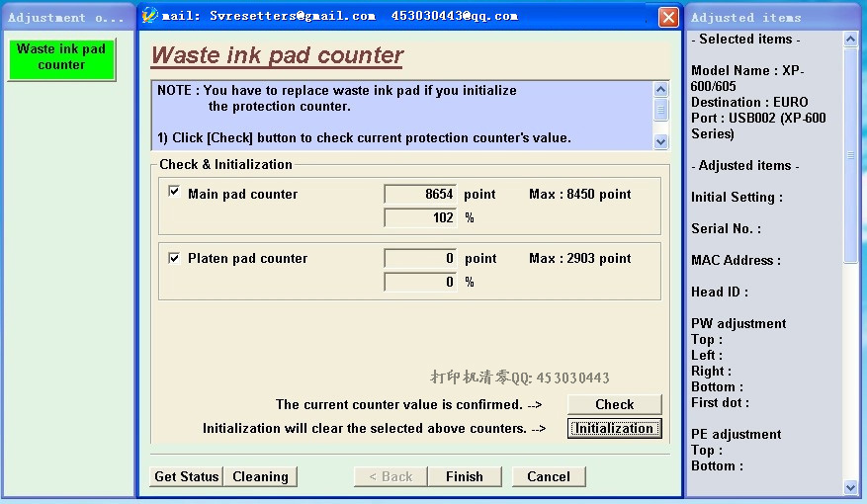Click the app icon in the title bar
867x504 pixels.
[150, 16]
